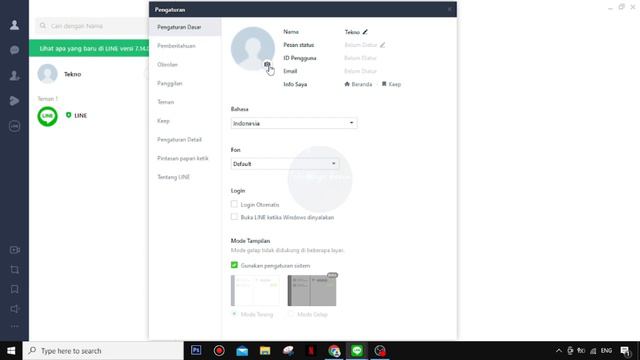
Task: Open Netflix app from the taskbar
Action: [311, 351]
